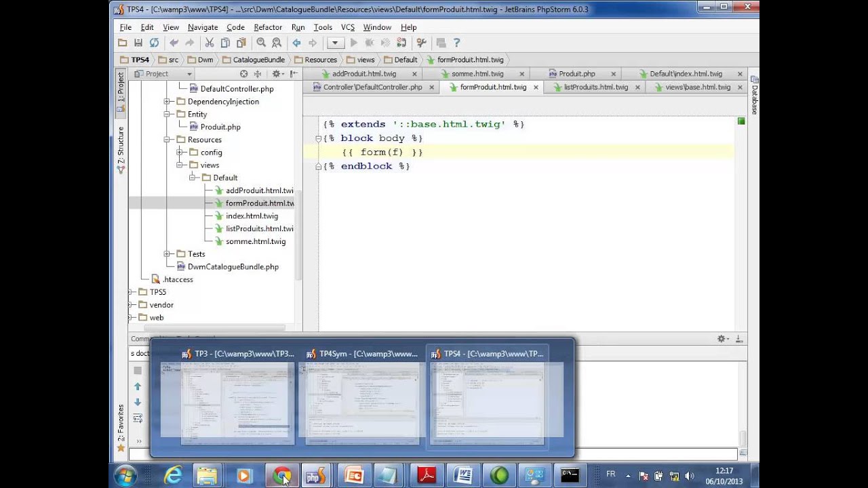Click the Back navigation arrow
This screenshot has height=488, width=868.
[x=296, y=43]
